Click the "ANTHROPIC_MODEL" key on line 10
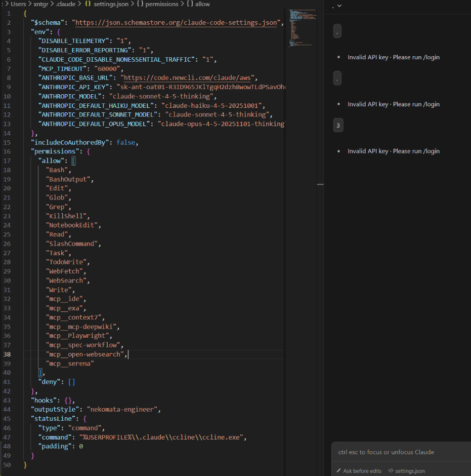Screen dimensions: 471x476 (x=70, y=96)
